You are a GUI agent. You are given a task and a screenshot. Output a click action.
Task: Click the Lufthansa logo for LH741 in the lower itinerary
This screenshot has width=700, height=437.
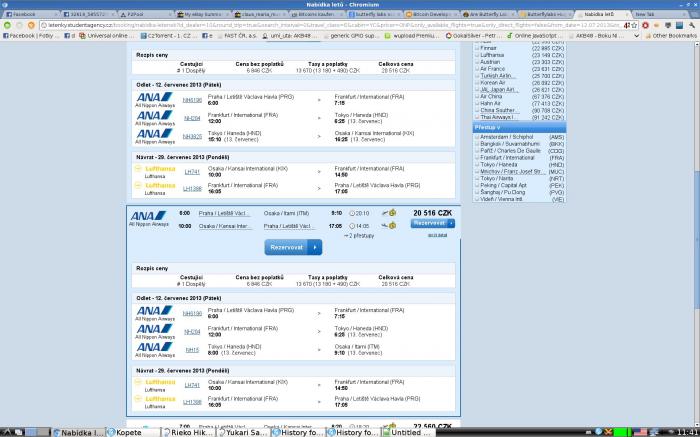(155, 385)
